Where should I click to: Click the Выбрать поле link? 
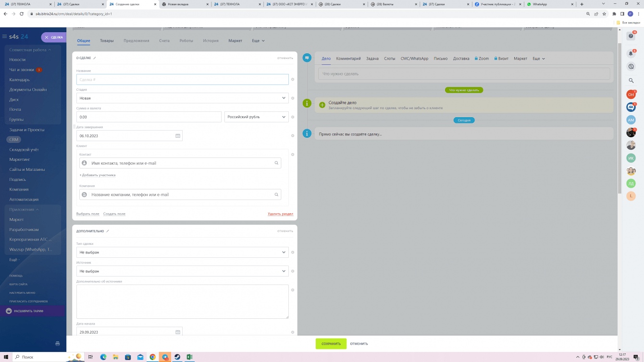(88, 214)
